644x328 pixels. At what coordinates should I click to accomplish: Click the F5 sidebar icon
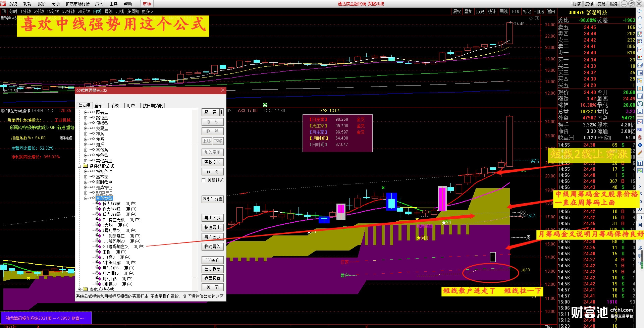point(640,163)
